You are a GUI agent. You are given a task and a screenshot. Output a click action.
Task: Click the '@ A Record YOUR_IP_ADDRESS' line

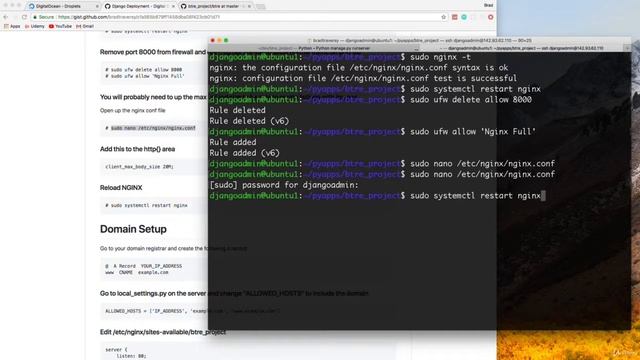tap(144, 266)
